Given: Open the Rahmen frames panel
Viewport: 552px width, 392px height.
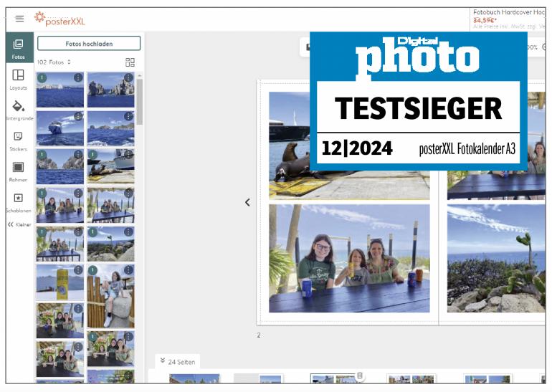Looking at the screenshot, I should pyautogui.click(x=18, y=172).
